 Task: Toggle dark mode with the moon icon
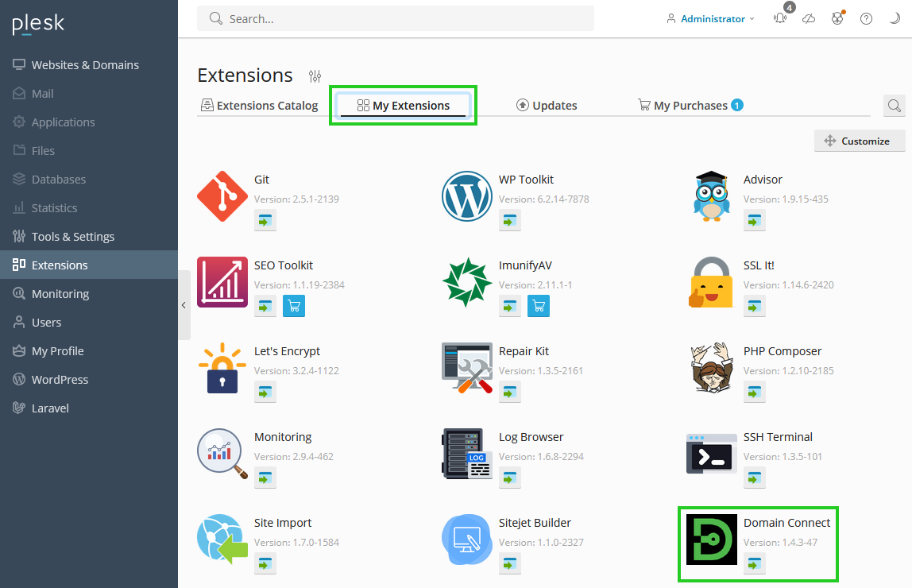click(895, 17)
